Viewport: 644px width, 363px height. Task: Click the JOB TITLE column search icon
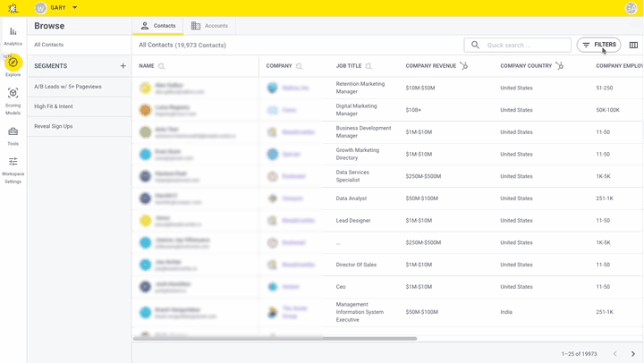[x=369, y=65]
